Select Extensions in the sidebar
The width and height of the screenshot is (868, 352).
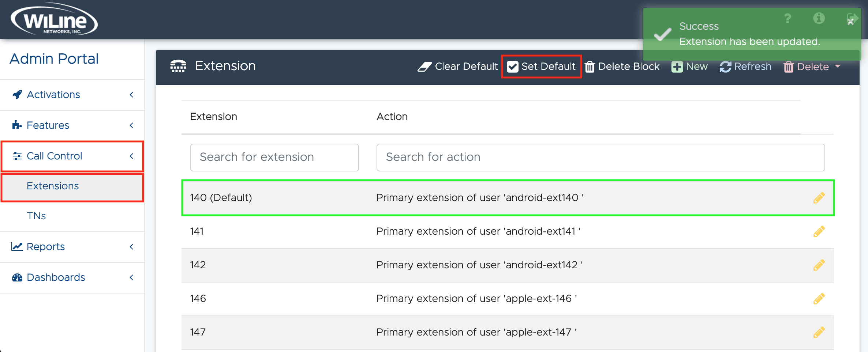pos(53,186)
